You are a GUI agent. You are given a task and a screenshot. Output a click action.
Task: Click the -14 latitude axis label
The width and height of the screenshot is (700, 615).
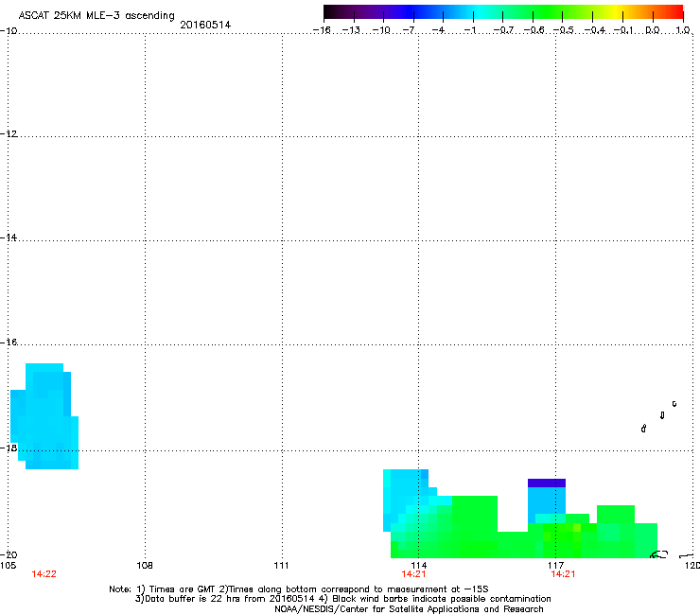pos(9,238)
